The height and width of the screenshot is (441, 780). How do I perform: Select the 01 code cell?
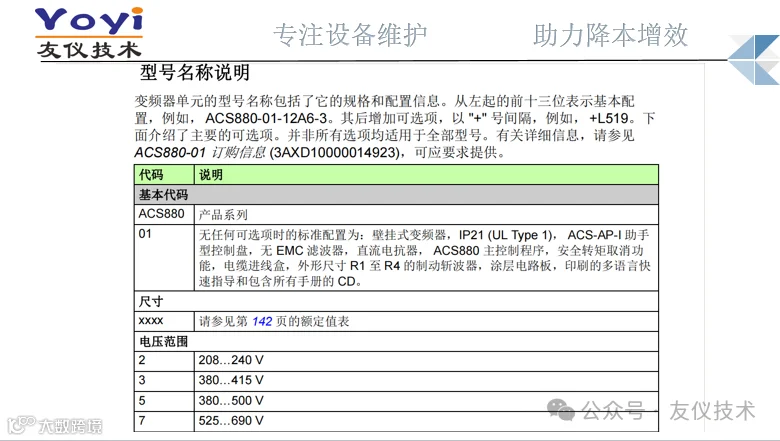(x=164, y=258)
